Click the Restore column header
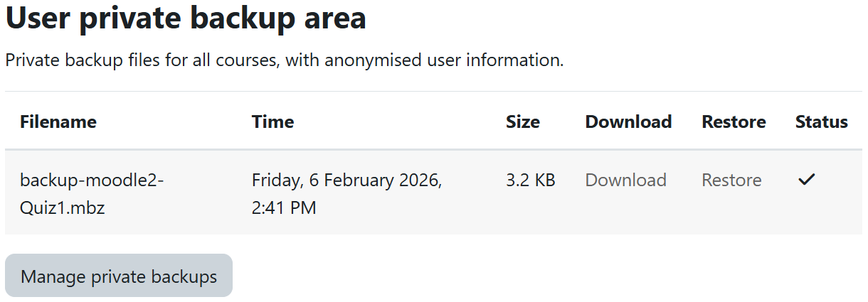Screen dimensions: 868x302 [734, 122]
